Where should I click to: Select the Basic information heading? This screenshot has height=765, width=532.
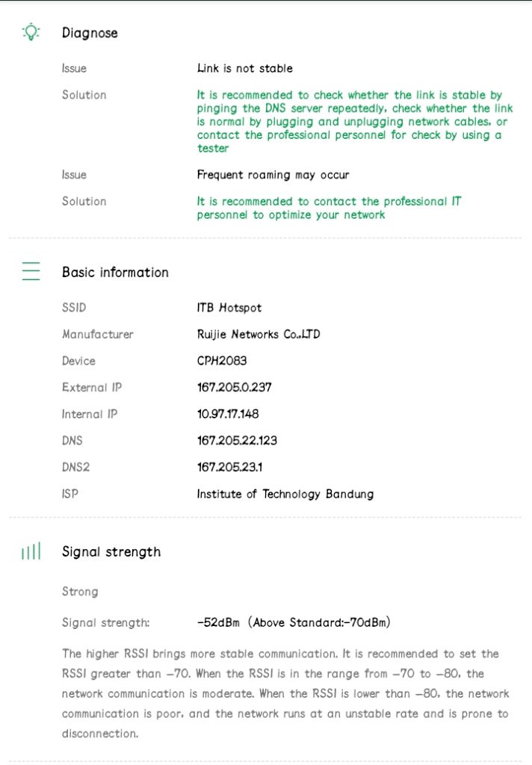click(115, 272)
